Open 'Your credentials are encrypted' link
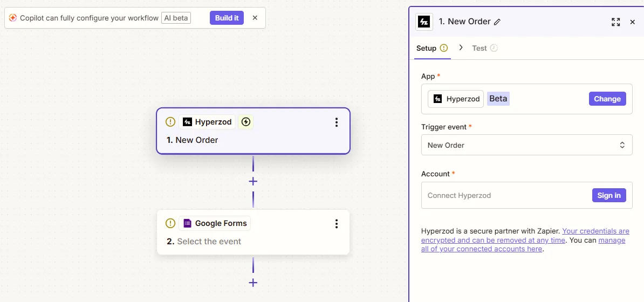 [x=525, y=236]
